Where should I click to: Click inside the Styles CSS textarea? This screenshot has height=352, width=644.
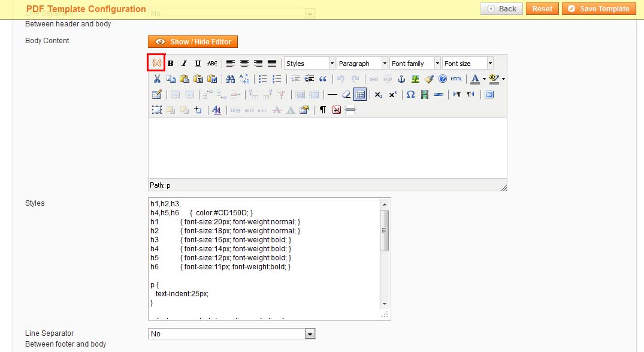[x=264, y=258]
